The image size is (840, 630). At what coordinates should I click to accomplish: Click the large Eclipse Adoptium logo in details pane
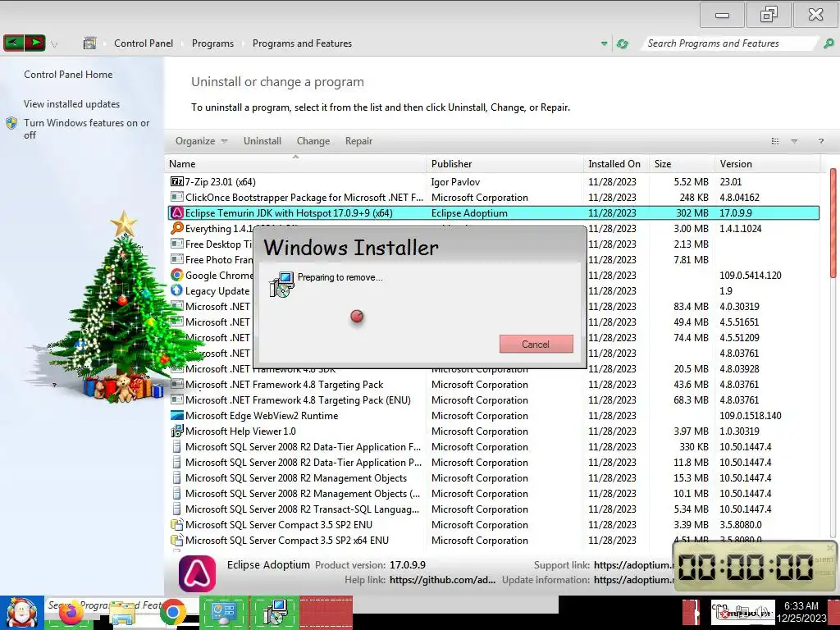(x=197, y=573)
